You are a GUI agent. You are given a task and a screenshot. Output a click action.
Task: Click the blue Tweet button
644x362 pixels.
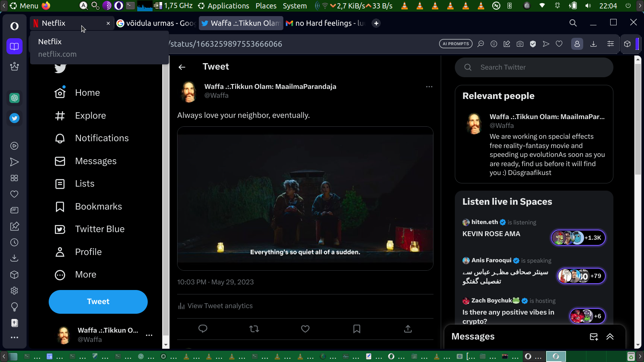tap(98, 302)
